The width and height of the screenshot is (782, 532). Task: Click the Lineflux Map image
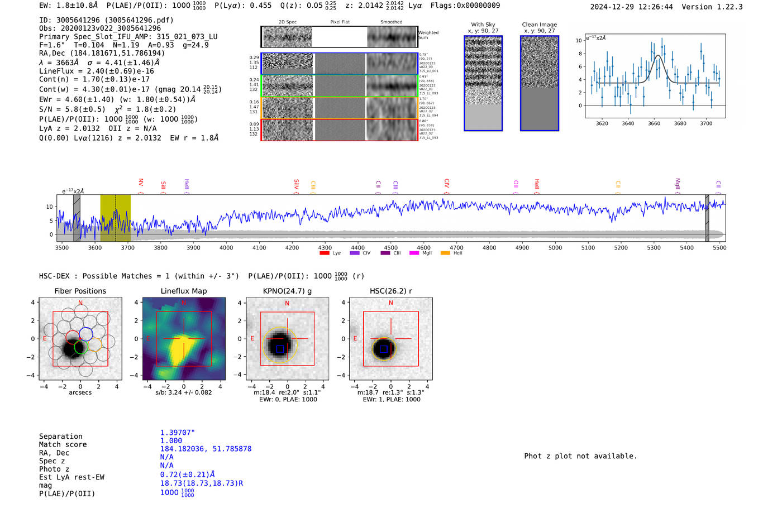[184, 338]
